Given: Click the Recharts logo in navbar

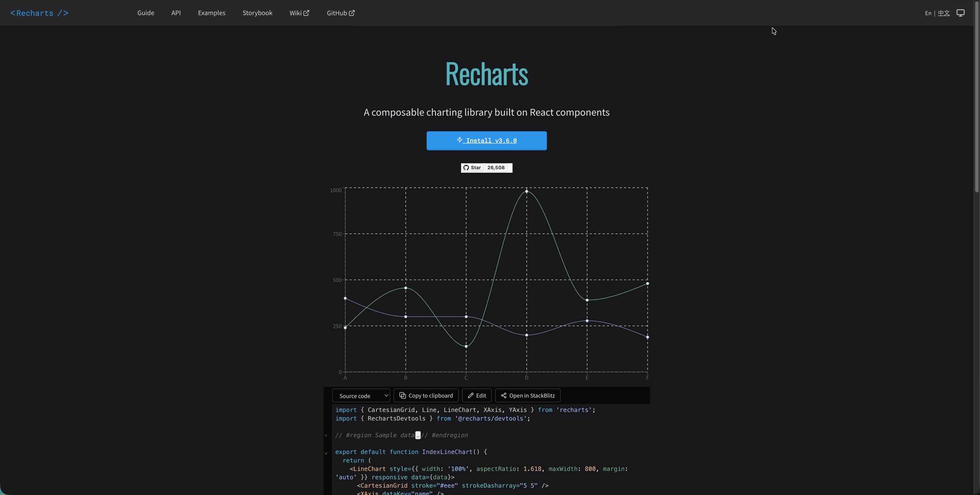Looking at the screenshot, I should point(39,13).
